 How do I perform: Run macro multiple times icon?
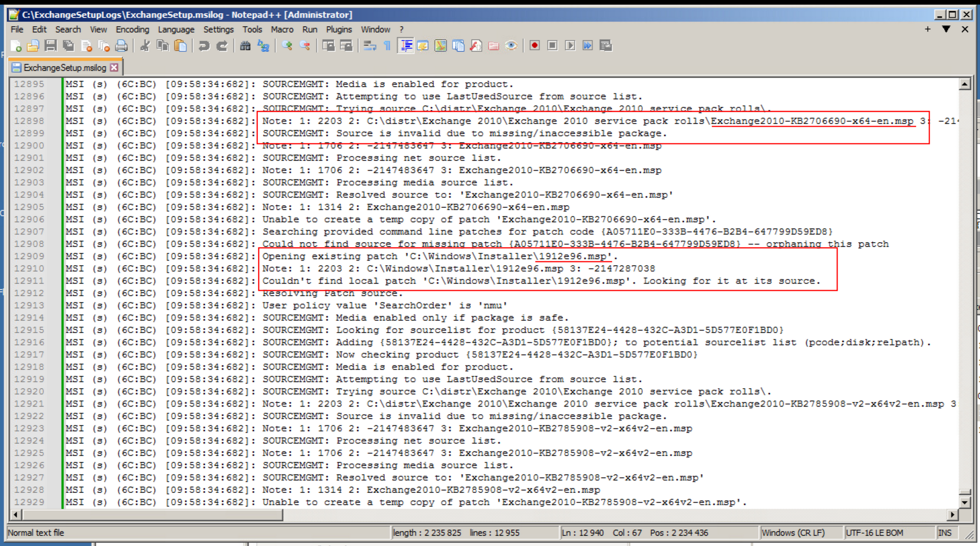tap(587, 46)
